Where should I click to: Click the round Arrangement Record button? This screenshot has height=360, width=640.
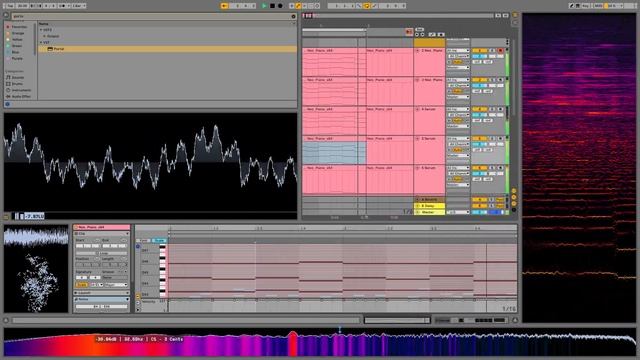click(x=280, y=6)
